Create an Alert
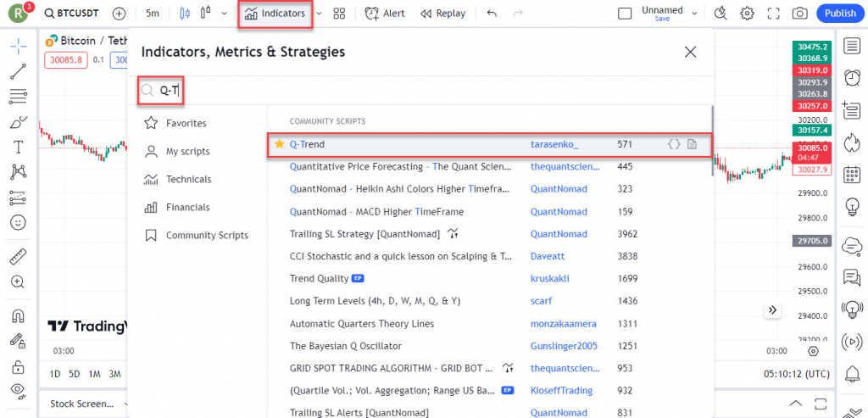The width and height of the screenshot is (868, 418). click(x=385, y=14)
